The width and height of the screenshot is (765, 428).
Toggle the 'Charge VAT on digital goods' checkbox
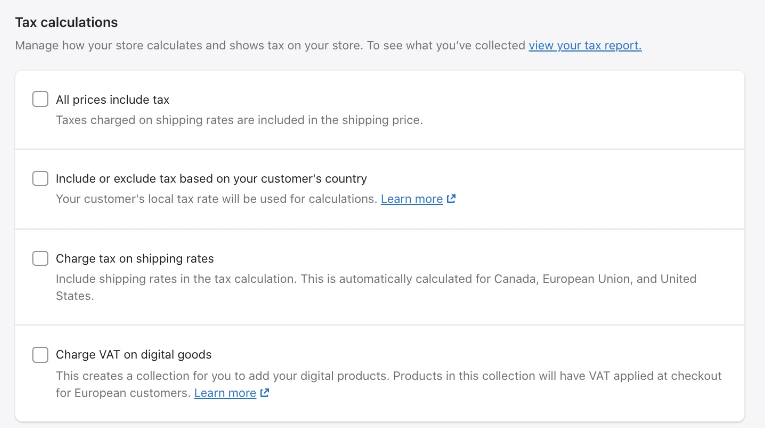pos(40,354)
